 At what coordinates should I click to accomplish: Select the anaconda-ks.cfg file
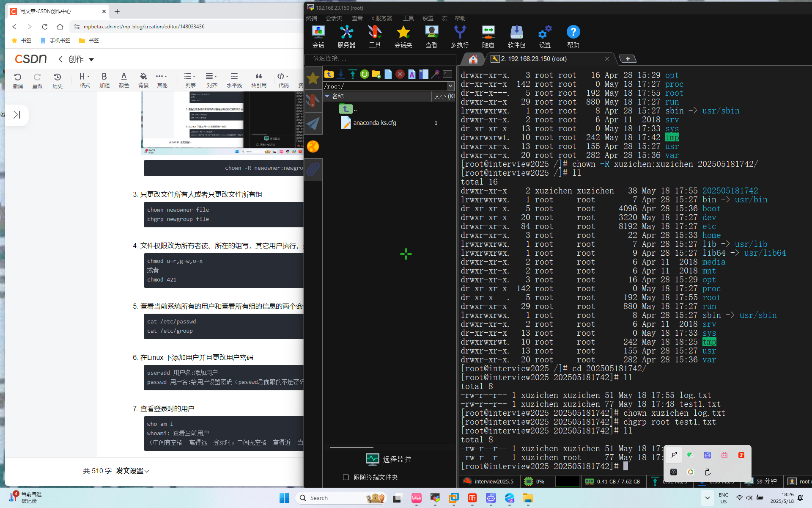pos(374,123)
